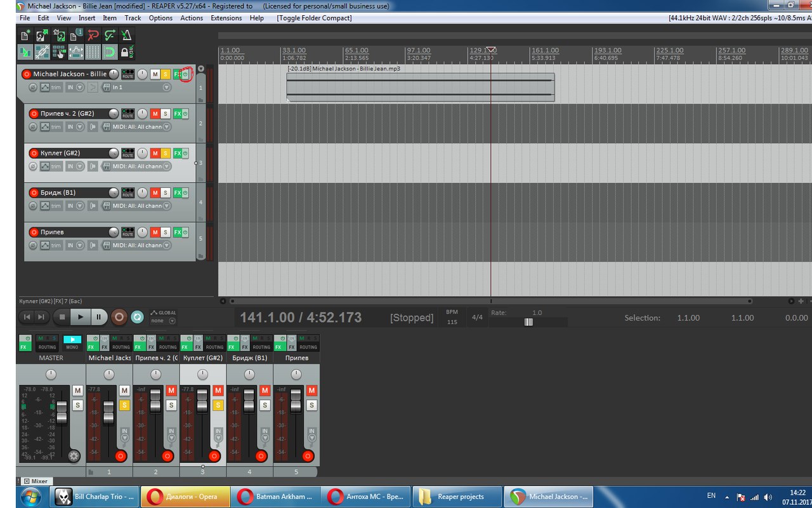Viewport: 812px width, 508px height.
Task: Click the Record button in the transport
Action: [118, 316]
